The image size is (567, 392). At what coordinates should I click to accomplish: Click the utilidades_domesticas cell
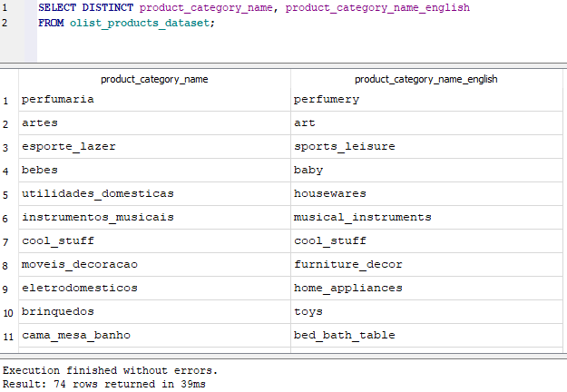click(154, 194)
